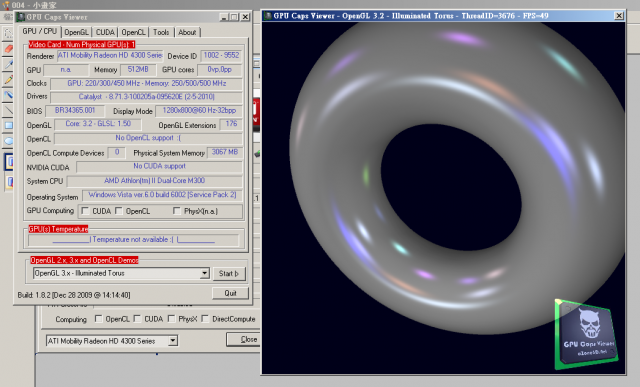Check the DirectCompute checkbox
The image size is (640, 387).
pyautogui.click(x=205, y=318)
